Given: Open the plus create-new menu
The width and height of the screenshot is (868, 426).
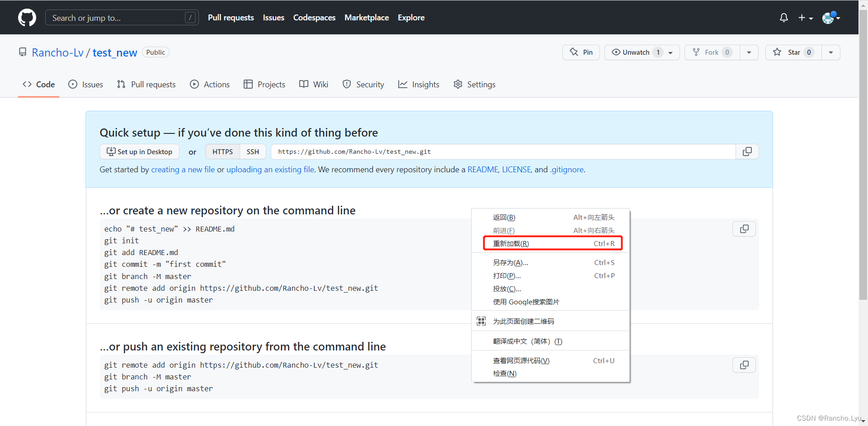Looking at the screenshot, I should point(805,18).
